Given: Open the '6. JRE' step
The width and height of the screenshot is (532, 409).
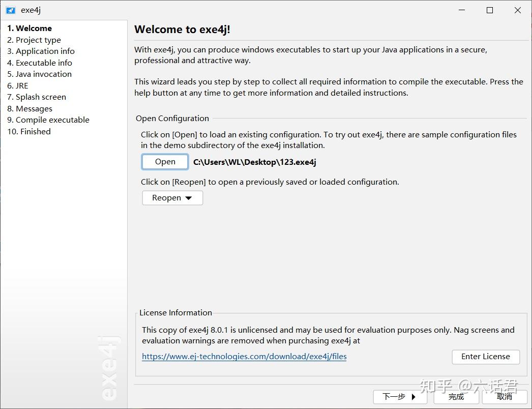Looking at the screenshot, I should tap(18, 85).
